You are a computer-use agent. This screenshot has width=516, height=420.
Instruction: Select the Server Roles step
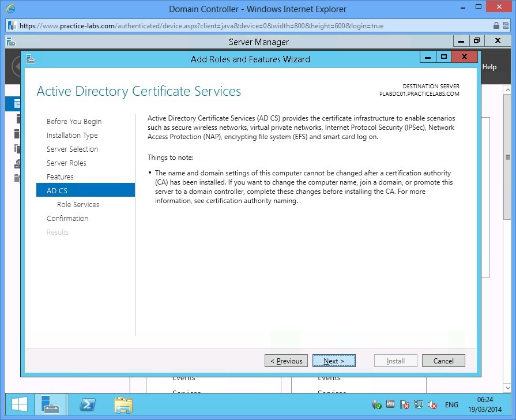[x=67, y=163]
